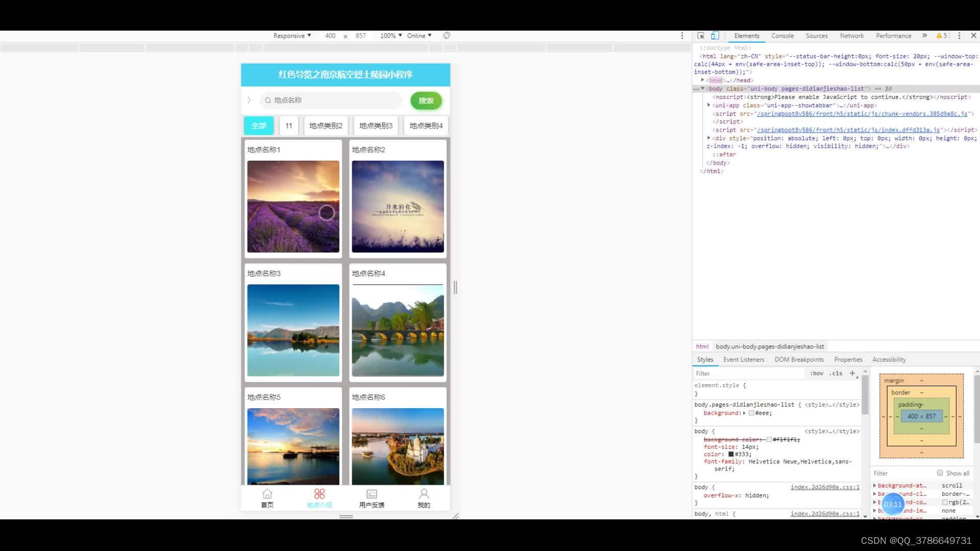Viewport: 980px width, 551px height.
Task: Show more DevTools tabs chevron
Action: 924,36
